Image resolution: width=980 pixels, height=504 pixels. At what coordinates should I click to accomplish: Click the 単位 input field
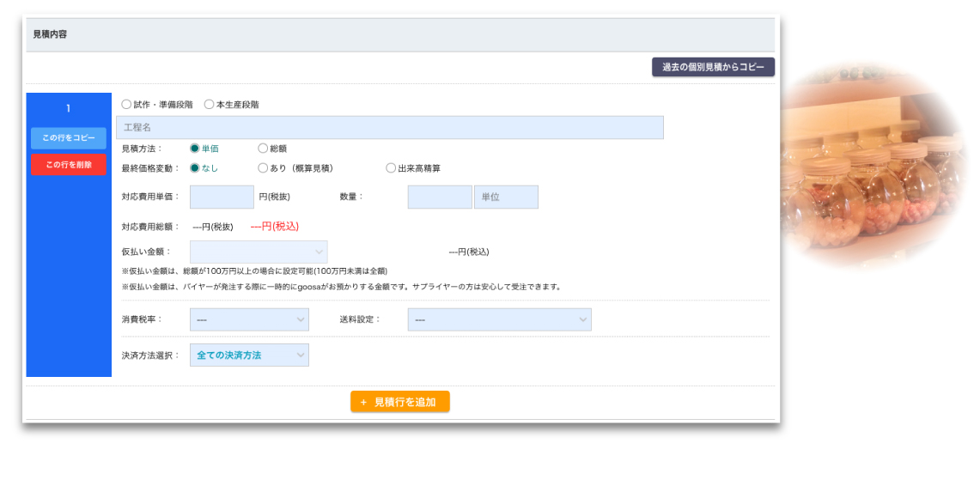506,197
